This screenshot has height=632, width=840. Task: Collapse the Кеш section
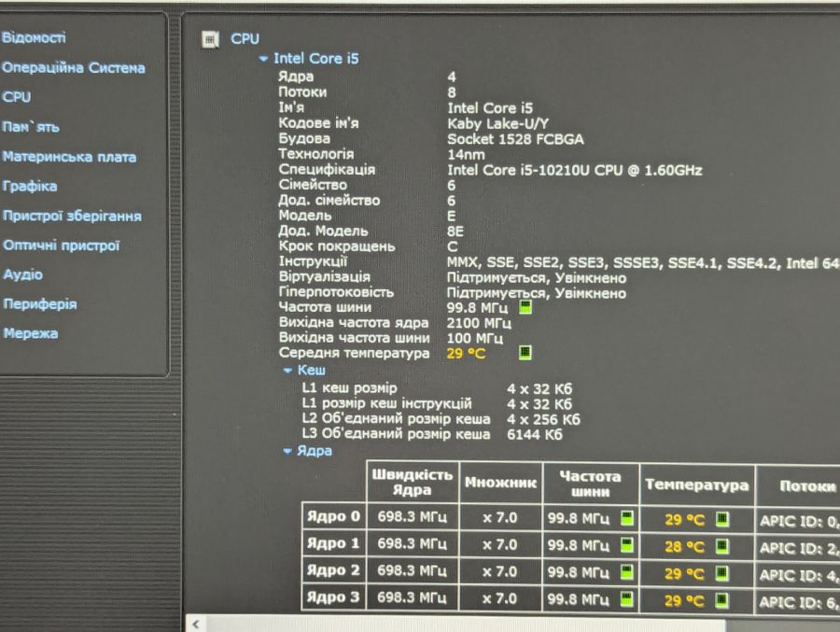tap(287, 371)
